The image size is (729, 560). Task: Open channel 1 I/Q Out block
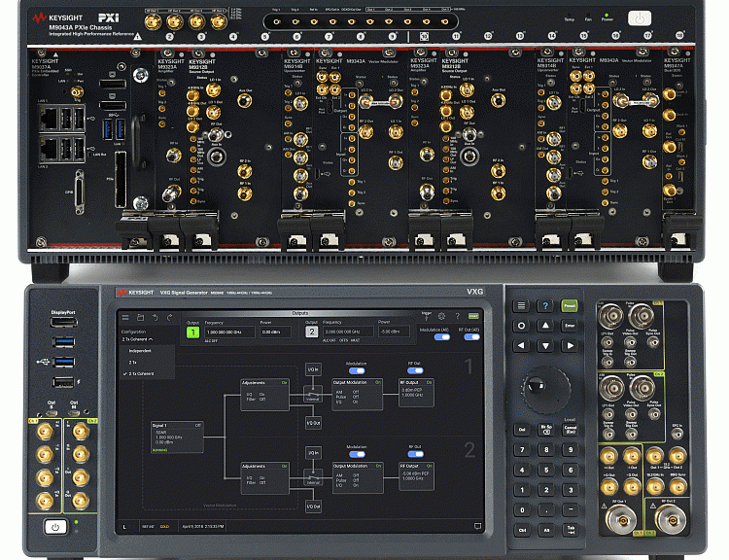pos(313,423)
